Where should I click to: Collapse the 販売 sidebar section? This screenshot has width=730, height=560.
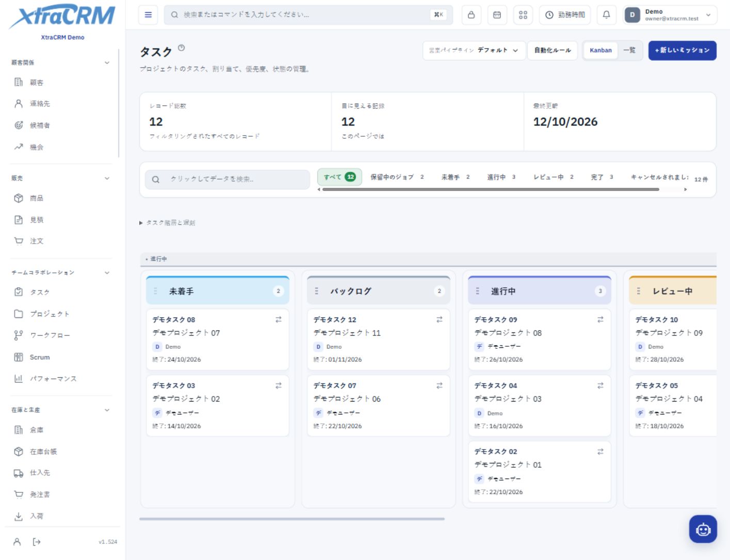click(107, 178)
